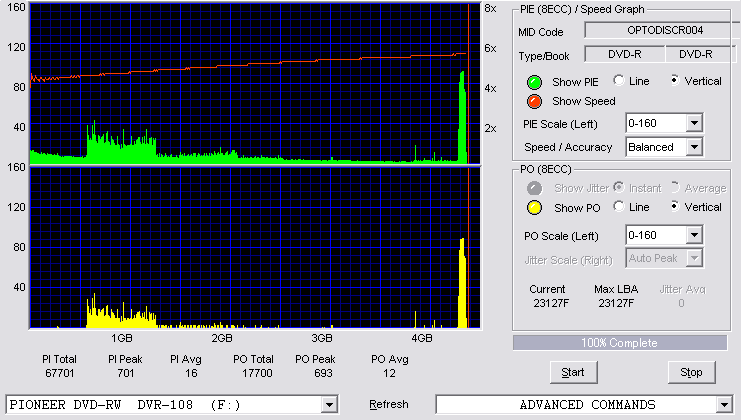This screenshot has width=742, height=420.
Task: Click the PI Peak value 701
Action: click(126, 374)
